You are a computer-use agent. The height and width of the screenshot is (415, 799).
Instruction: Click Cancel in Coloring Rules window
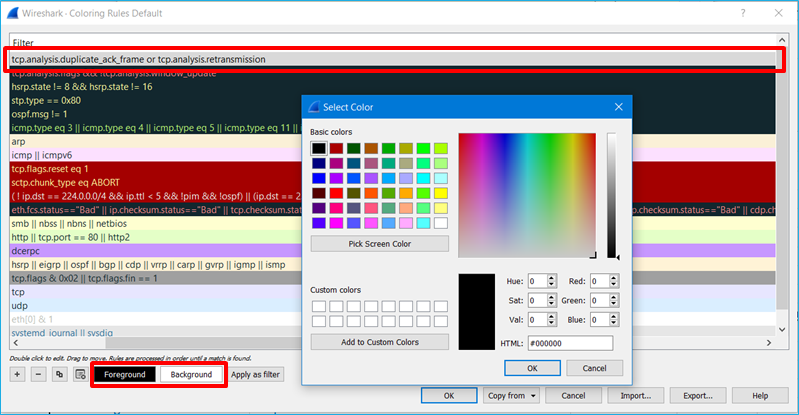[573, 396]
